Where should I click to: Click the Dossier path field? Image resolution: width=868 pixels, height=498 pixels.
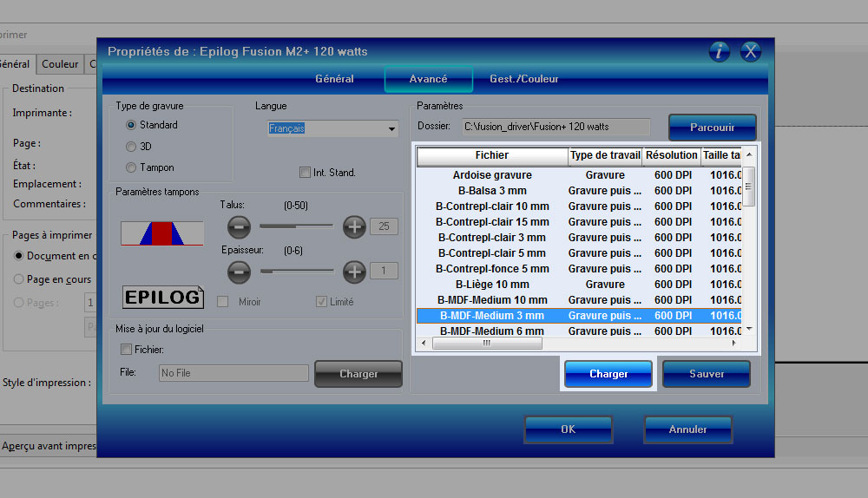coord(556,127)
